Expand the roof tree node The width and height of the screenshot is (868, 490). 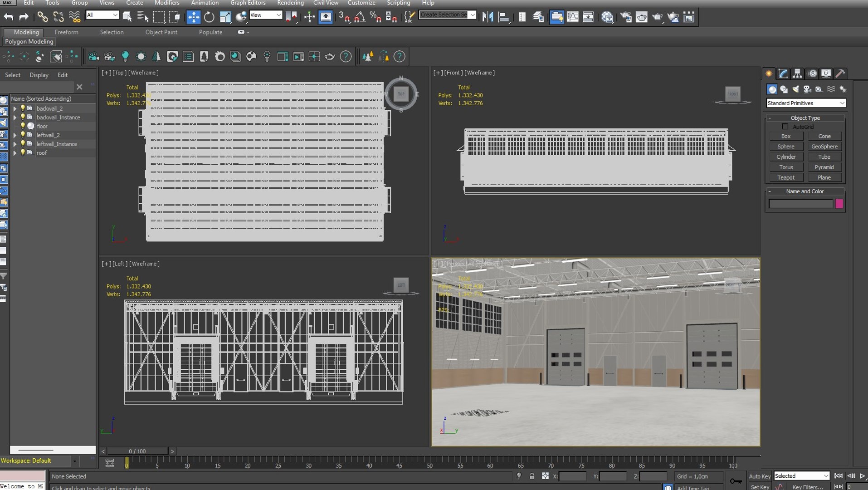pyautogui.click(x=15, y=153)
